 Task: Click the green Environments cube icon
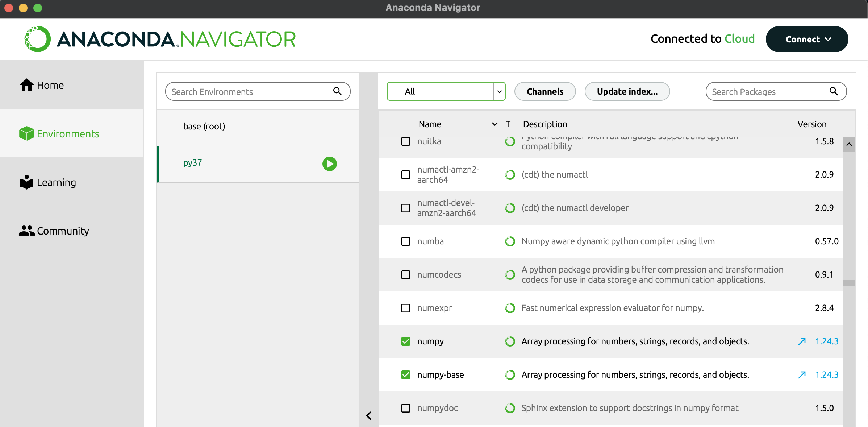(26, 133)
